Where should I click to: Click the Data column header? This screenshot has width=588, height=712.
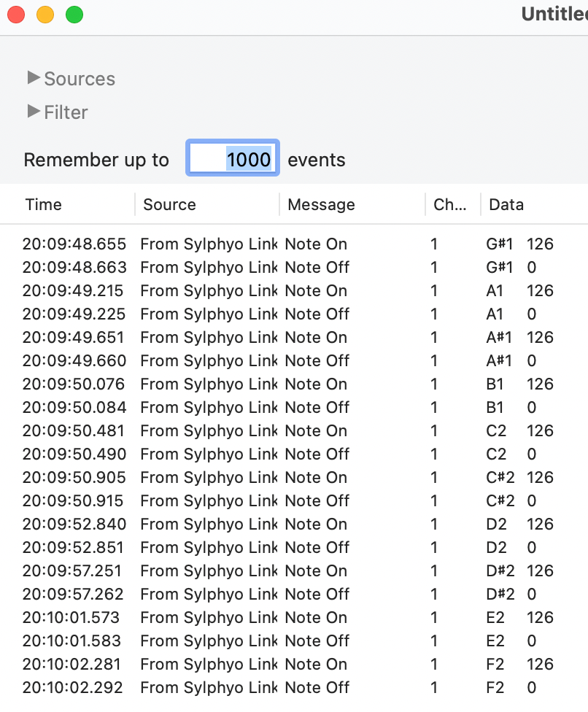tap(506, 205)
